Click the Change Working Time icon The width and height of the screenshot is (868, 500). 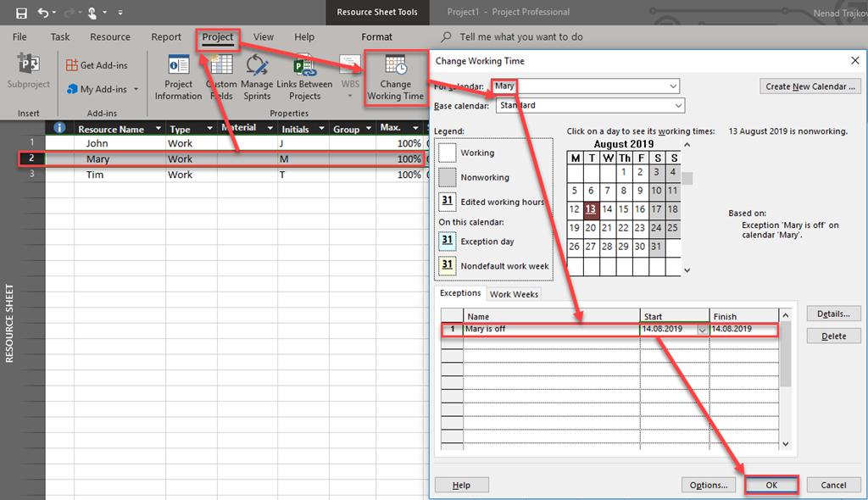point(395,66)
